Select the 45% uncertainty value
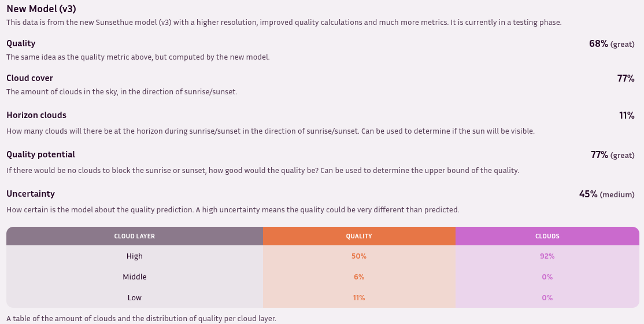Viewport: 644px width, 324px height. coord(588,194)
